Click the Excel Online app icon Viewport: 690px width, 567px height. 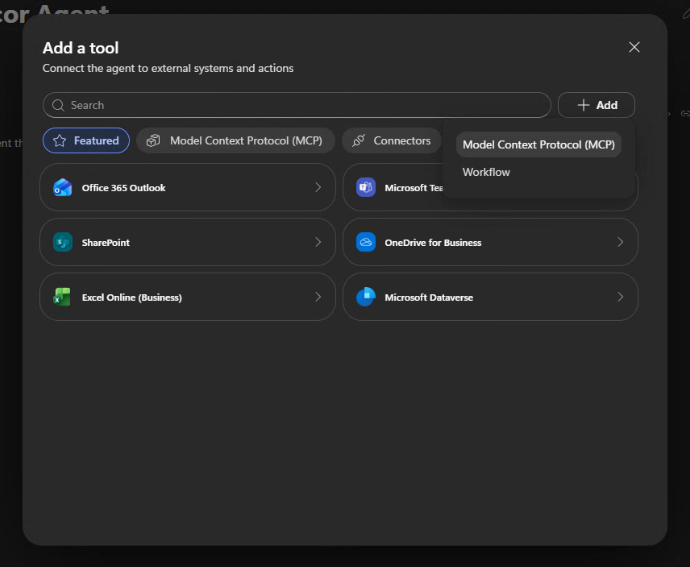[62, 297]
